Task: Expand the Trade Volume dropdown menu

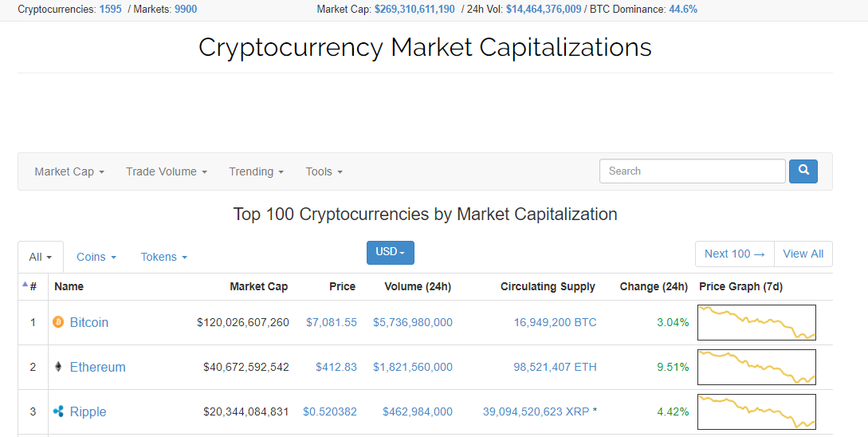Action: pos(167,171)
